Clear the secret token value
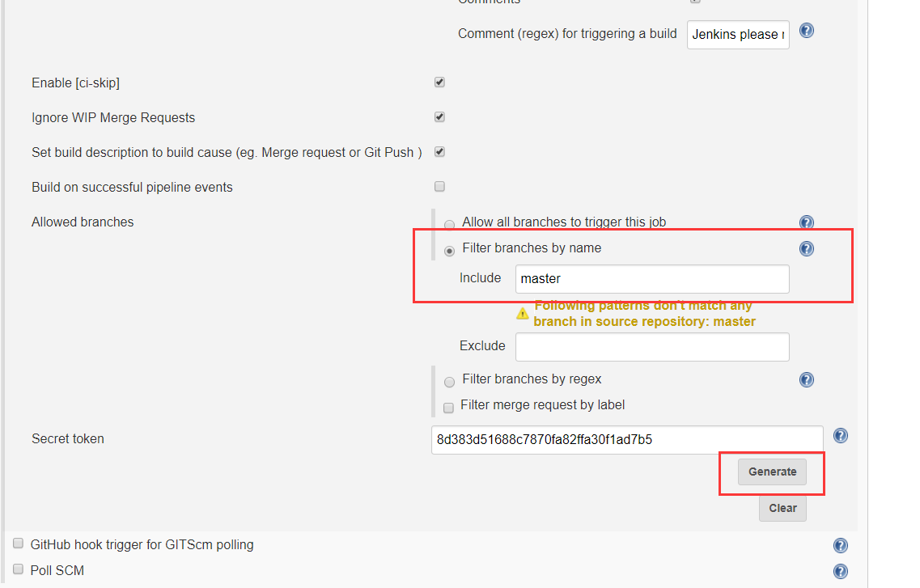Image resolution: width=920 pixels, height=588 pixels. tap(782, 508)
